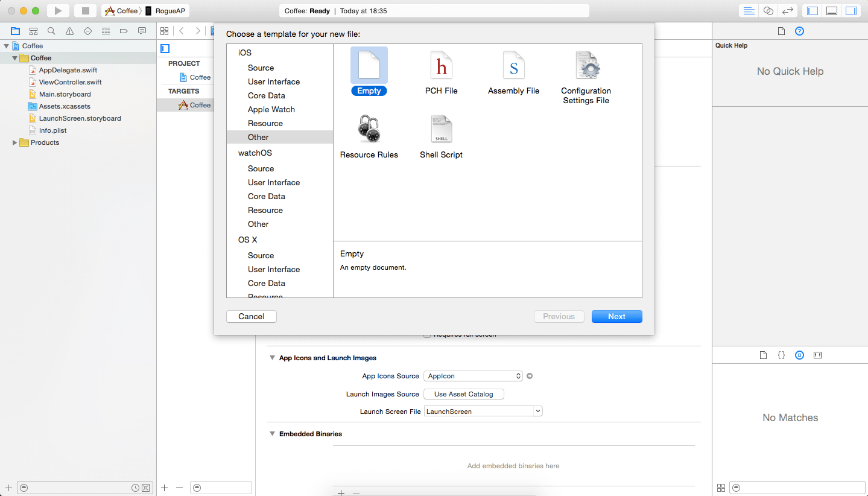The image size is (868, 496).
Task: Expand the Products folder
Action: tap(14, 142)
